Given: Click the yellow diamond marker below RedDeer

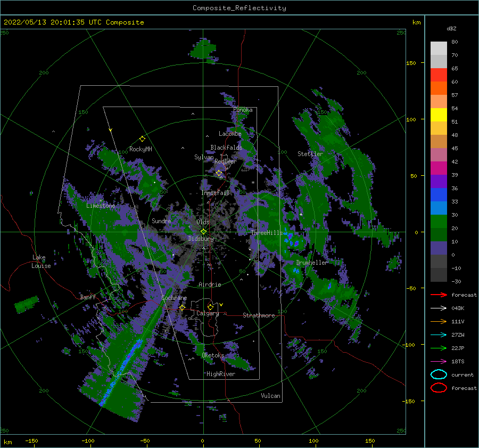Looking at the screenshot, I should coord(219,173).
